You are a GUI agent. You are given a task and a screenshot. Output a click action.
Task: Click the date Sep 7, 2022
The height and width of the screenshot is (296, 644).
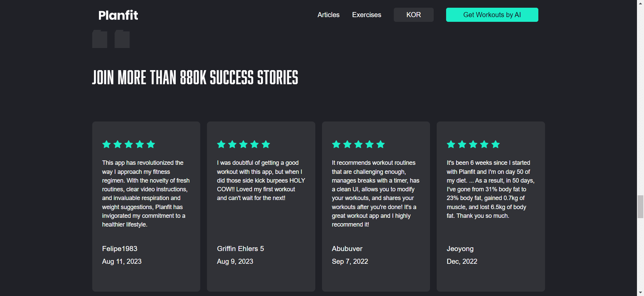pos(350,261)
